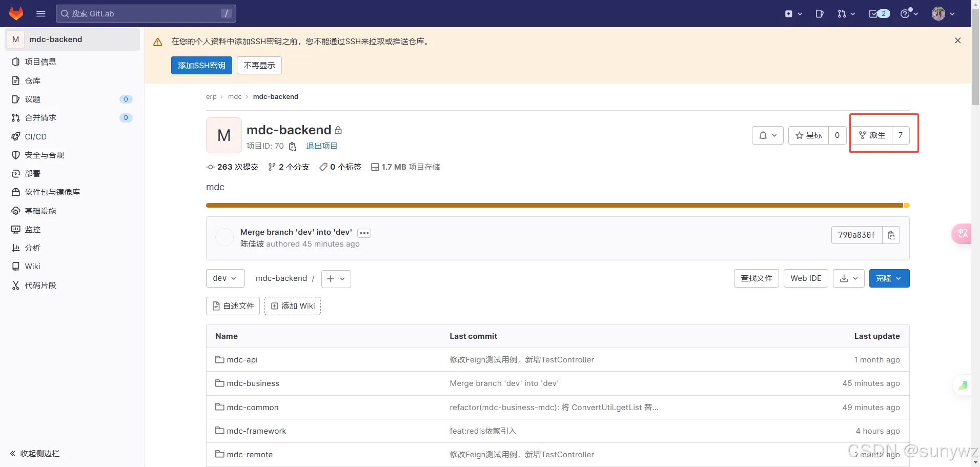Fork the project with 派生 button

coord(872,135)
